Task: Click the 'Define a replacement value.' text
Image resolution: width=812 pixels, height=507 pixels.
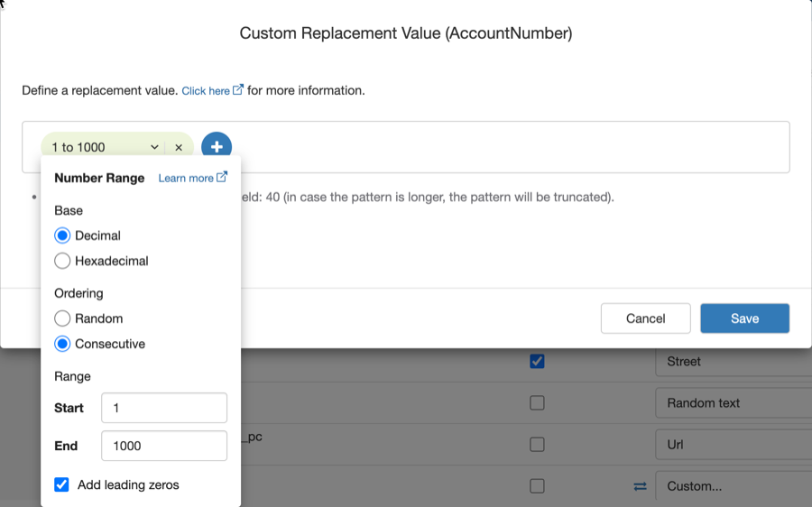Action: [100, 90]
